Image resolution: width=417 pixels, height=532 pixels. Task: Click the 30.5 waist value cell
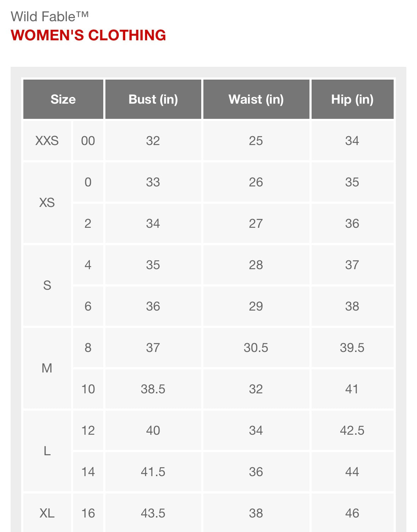(256, 348)
